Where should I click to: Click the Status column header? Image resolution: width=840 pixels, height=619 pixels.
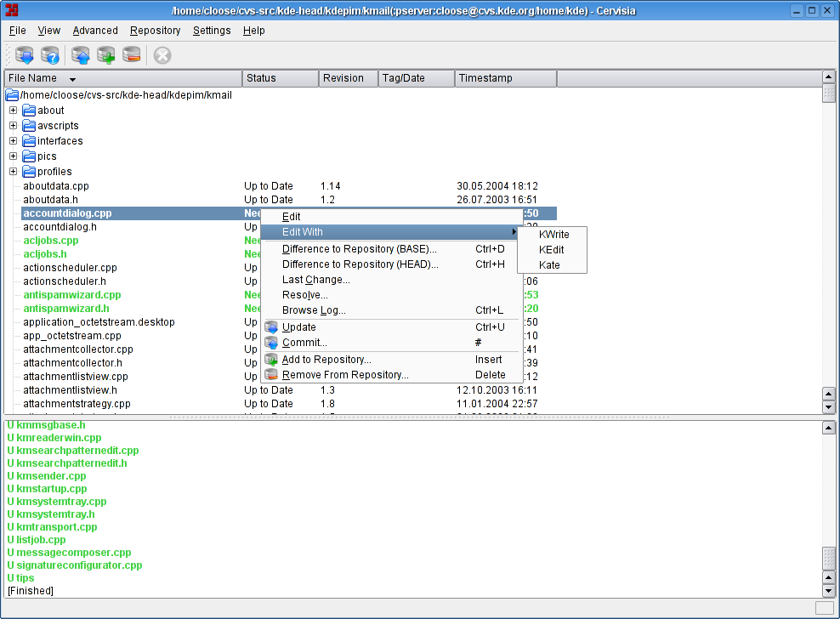(x=281, y=78)
